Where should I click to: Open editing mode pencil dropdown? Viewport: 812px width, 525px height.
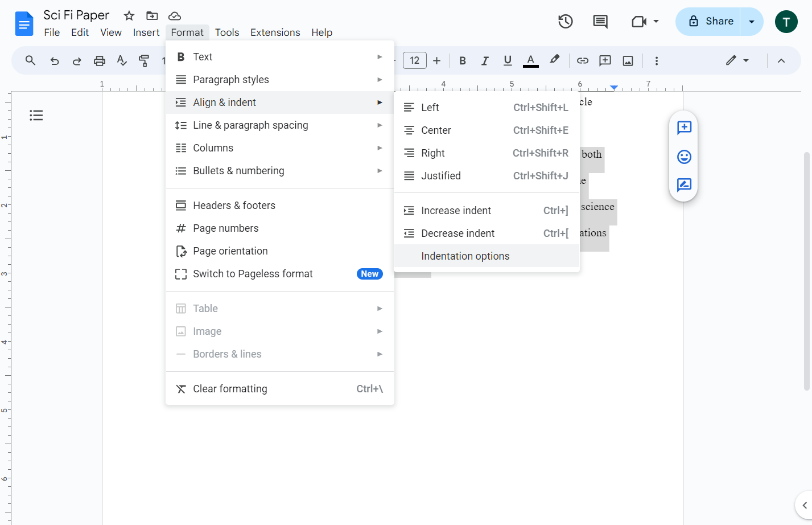(737, 60)
